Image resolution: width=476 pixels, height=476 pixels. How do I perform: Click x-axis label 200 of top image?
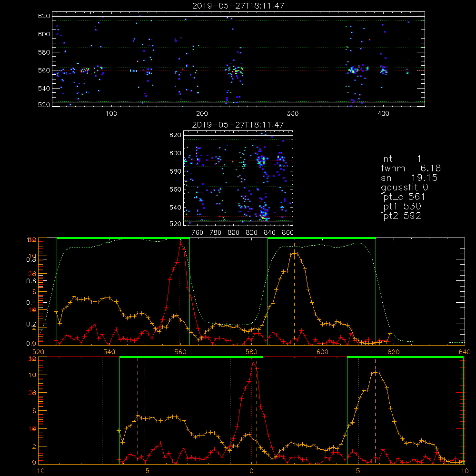pos(202,114)
